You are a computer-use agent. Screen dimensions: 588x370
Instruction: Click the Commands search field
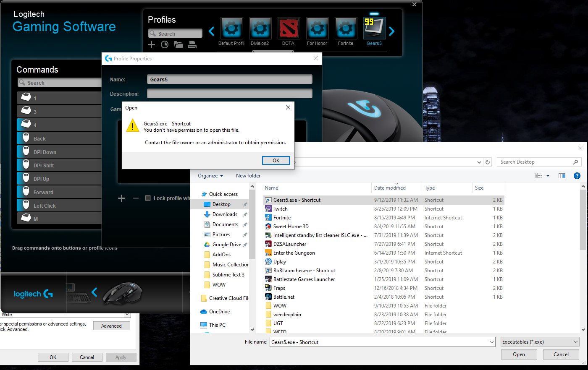(x=60, y=83)
